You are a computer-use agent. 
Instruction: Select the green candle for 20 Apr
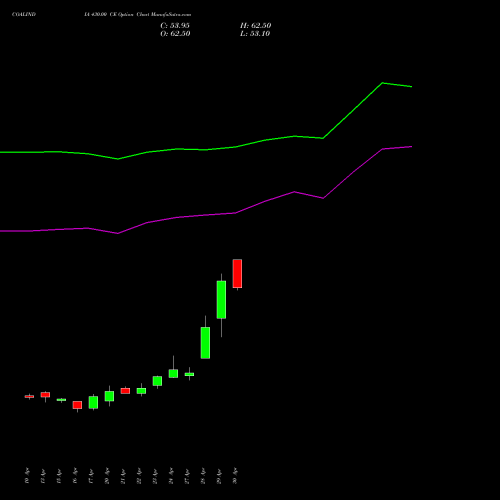(109, 396)
